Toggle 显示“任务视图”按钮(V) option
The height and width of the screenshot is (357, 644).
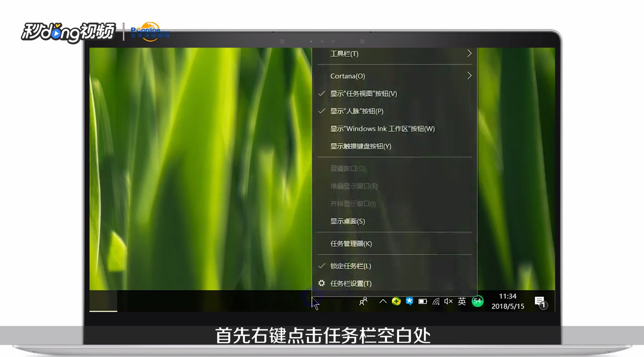pos(394,93)
